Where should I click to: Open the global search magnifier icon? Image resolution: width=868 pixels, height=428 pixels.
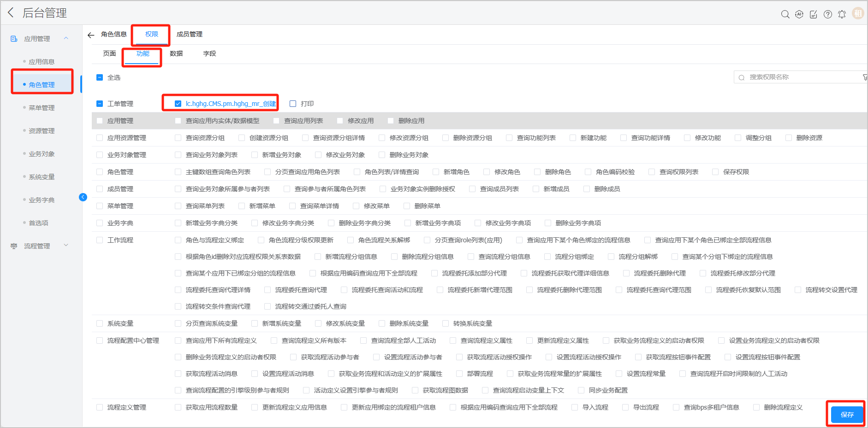[785, 14]
